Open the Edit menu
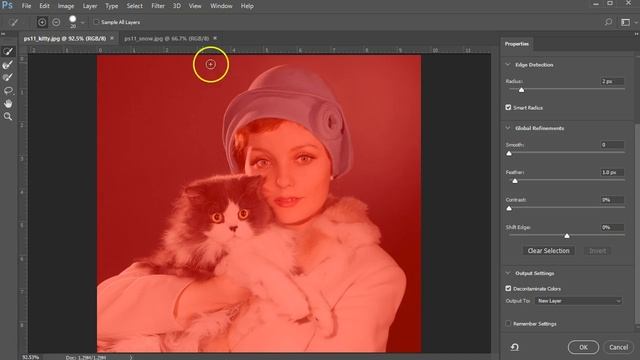The width and height of the screenshot is (640, 360). pos(44,6)
